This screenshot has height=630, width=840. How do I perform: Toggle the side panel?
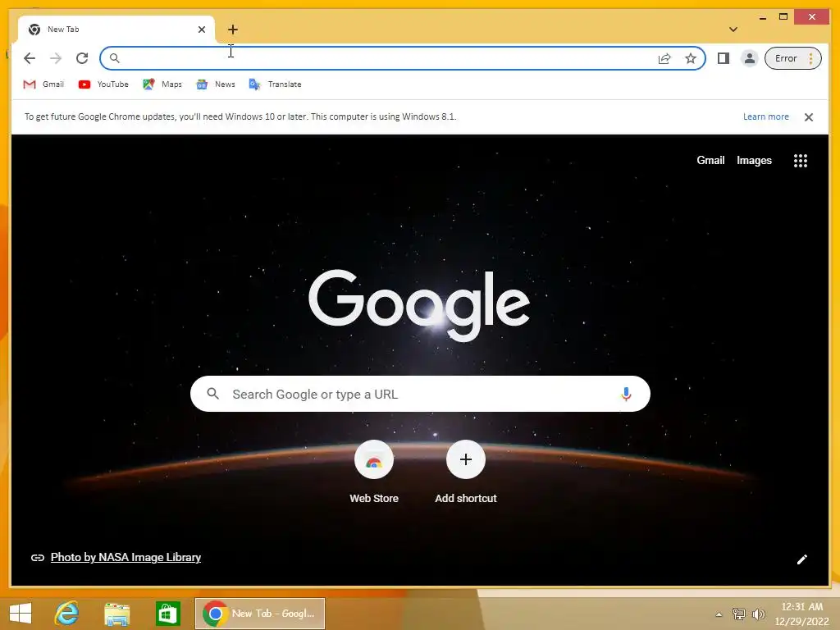(x=724, y=58)
